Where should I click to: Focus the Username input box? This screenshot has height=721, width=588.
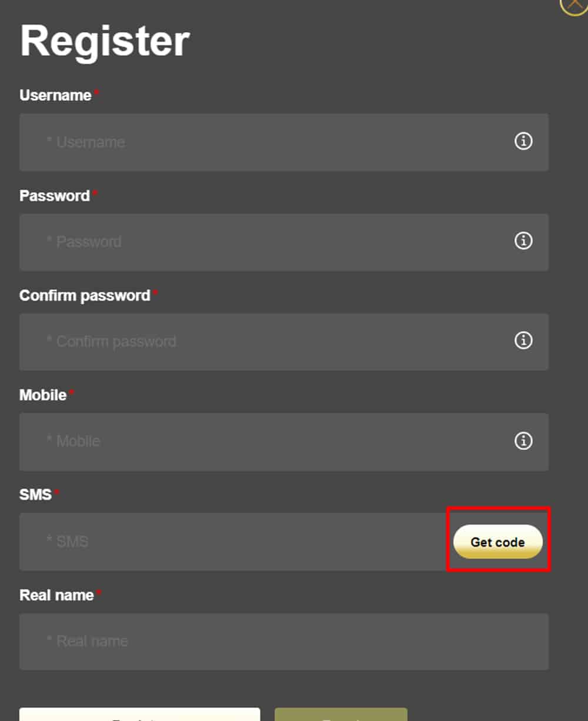[x=265, y=142]
